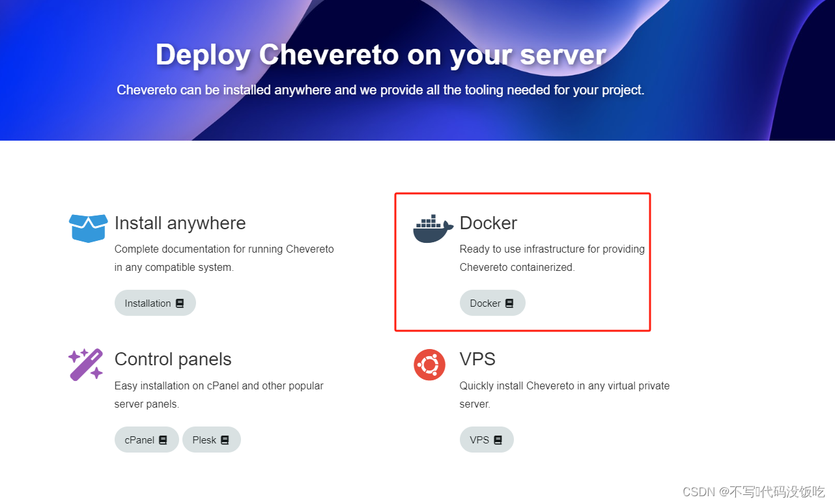Click the "Complete documentation for running Chevereto" description
Viewport: 835px width, 504px height.
tap(224, 258)
